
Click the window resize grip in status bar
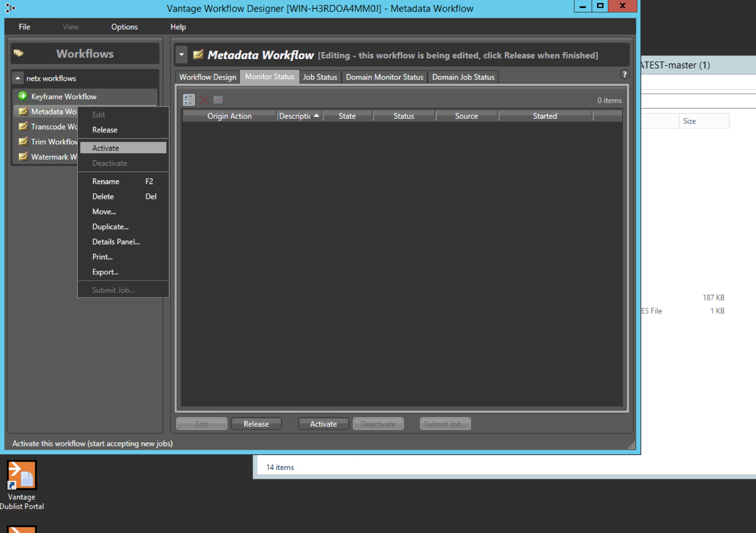click(631, 445)
